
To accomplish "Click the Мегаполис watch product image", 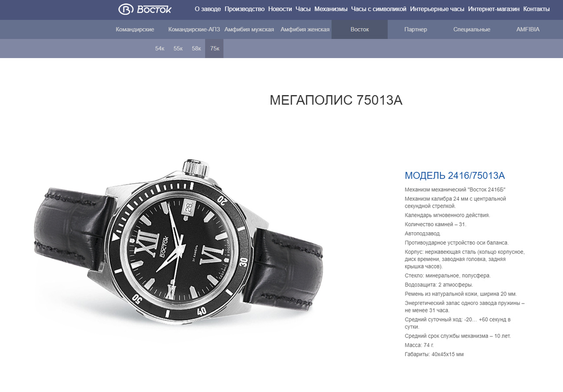I will click(x=179, y=246).
